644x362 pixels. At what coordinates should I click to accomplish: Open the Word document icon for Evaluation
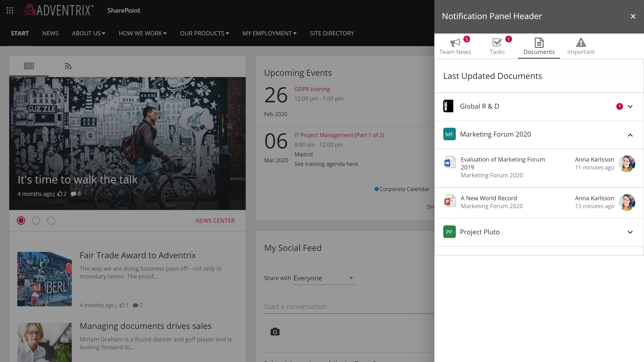(449, 162)
